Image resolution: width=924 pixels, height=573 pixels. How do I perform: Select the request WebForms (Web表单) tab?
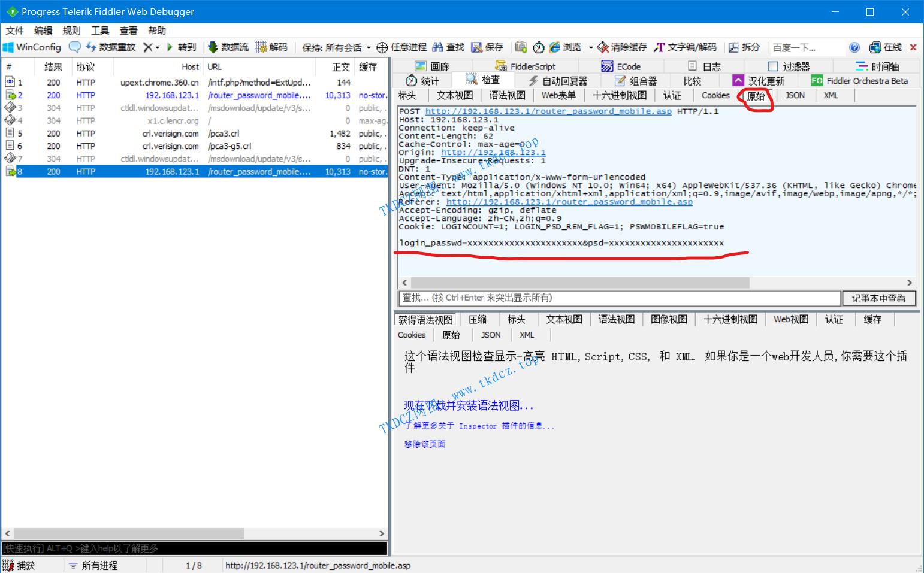click(558, 96)
